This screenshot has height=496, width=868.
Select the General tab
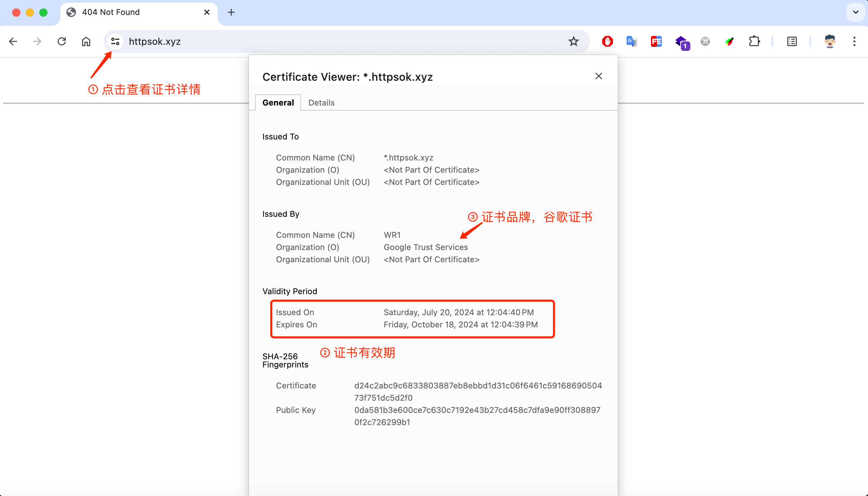tap(278, 102)
